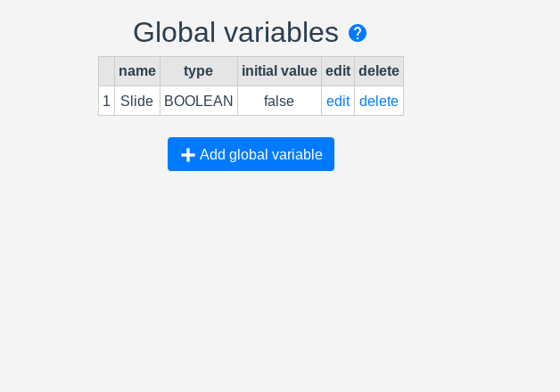The image size is (560, 392).
Task: Click the word "variable" on the Add button
Action: [297, 154]
